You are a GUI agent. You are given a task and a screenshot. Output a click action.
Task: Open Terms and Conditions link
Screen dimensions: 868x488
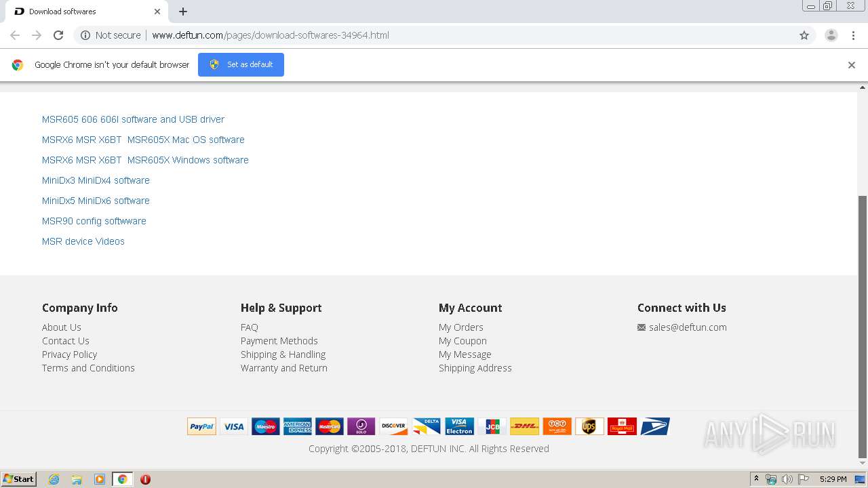click(x=88, y=368)
